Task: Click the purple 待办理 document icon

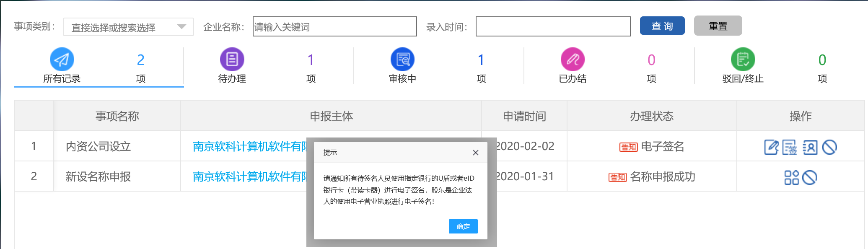Action: point(232,60)
